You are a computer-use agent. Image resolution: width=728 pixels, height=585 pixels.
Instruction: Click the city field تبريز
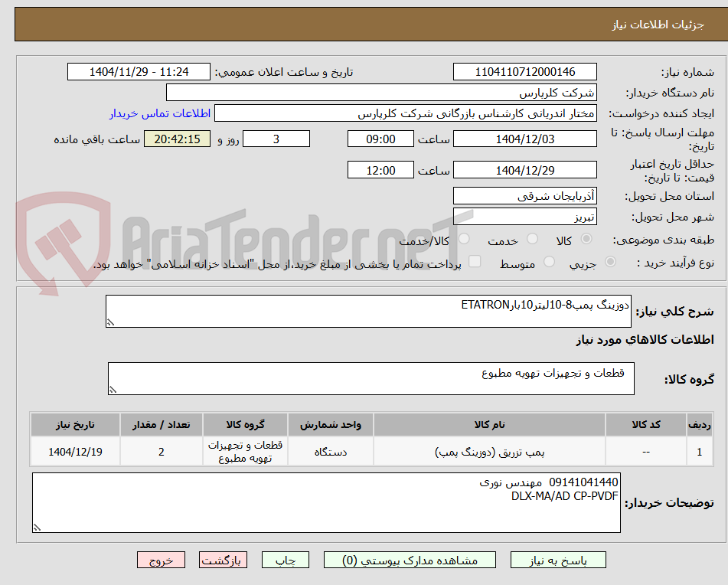point(524,217)
